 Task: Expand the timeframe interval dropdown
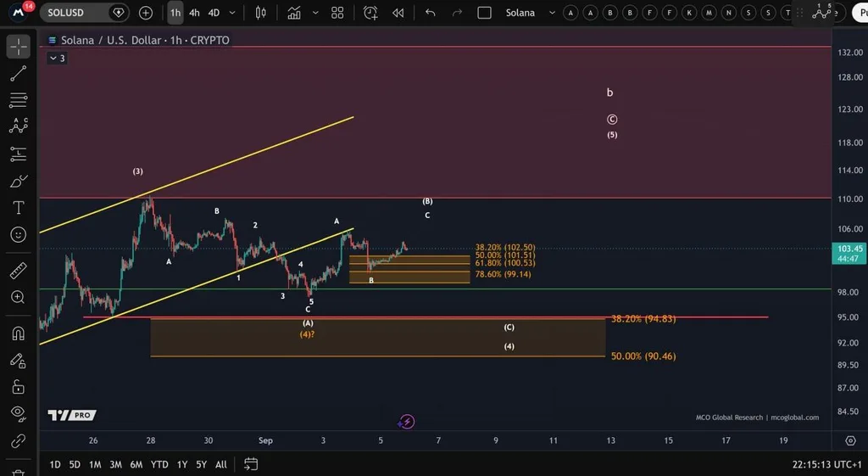[x=232, y=13]
